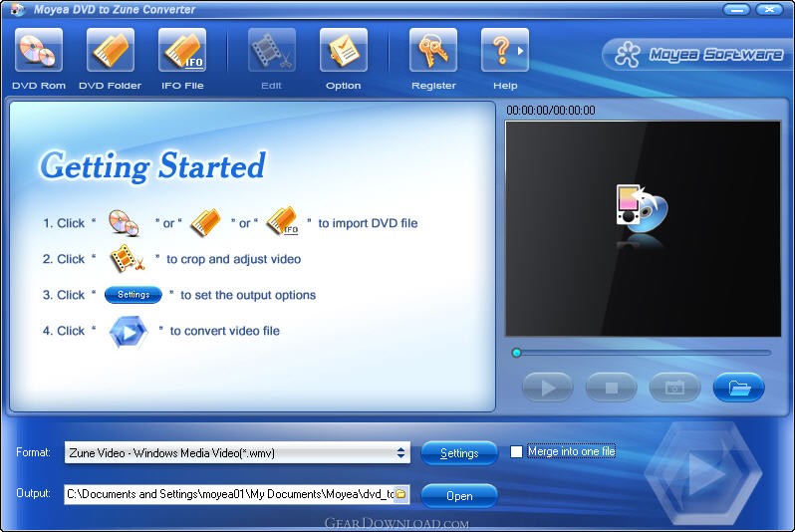Viewport: 795px width, 532px height.
Task: Click the Edit film-strip icon
Action: click(272, 50)
